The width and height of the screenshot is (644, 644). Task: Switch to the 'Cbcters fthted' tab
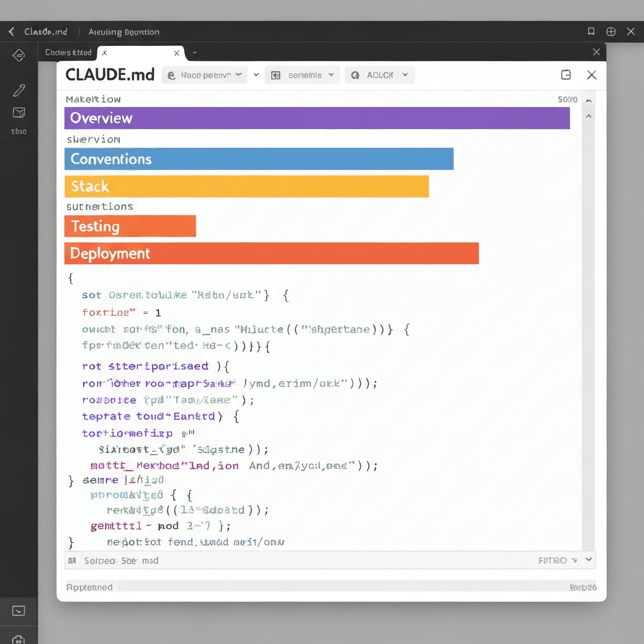68,53
